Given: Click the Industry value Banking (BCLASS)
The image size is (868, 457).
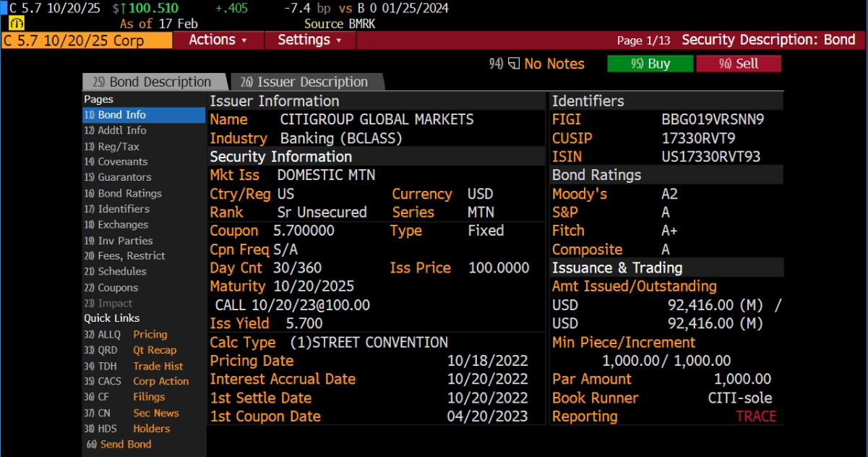Looking at the screenshot, I should (341, 138).
